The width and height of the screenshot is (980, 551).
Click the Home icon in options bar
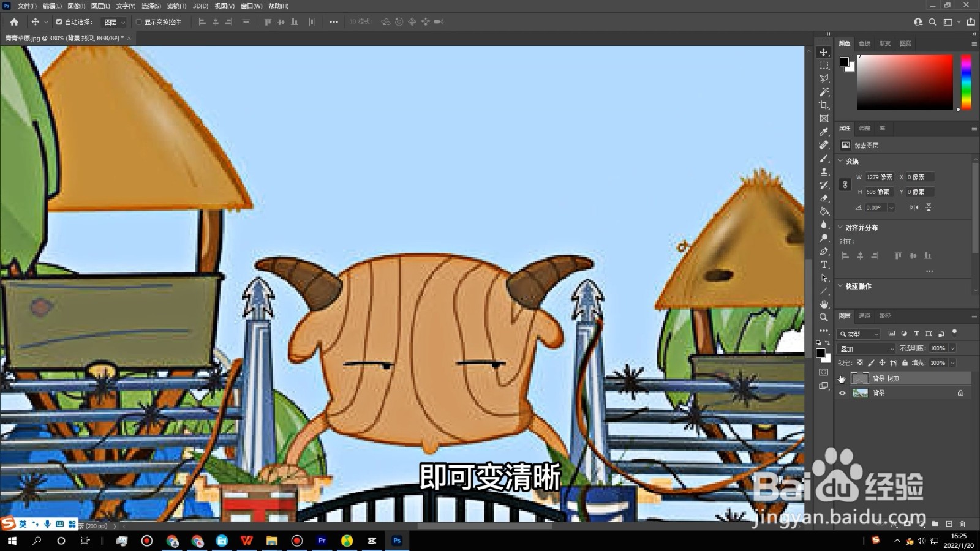14,22
